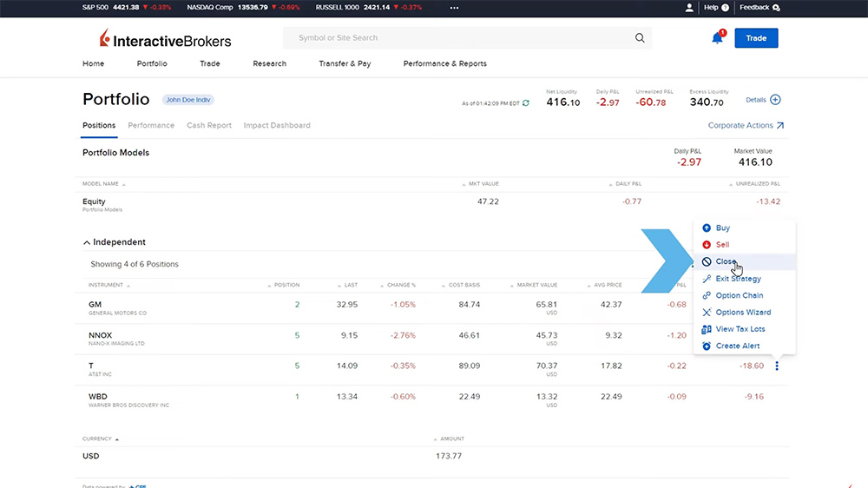868x488 pixels.
Task: Show more market indices ellipsis
Action: (454, 8)
